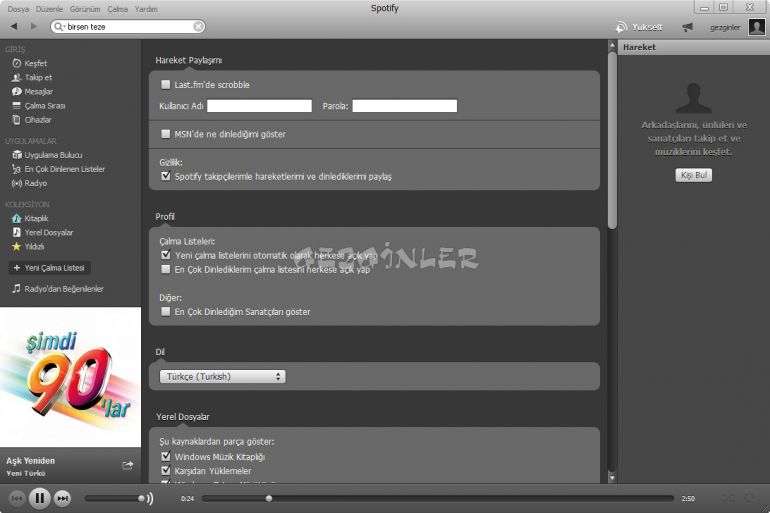The width and height of the screenshot is (770, 513).
Task: Uncheck Karşıdan Yüklemeler source
Action: (166, 471)
